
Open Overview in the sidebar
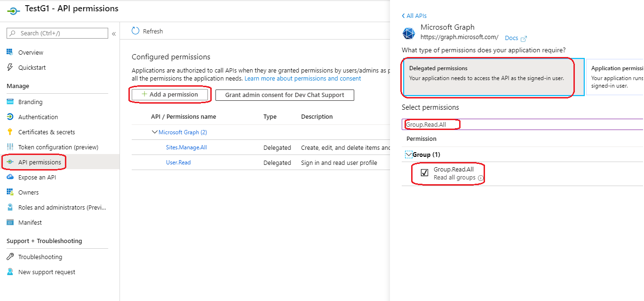31,52
